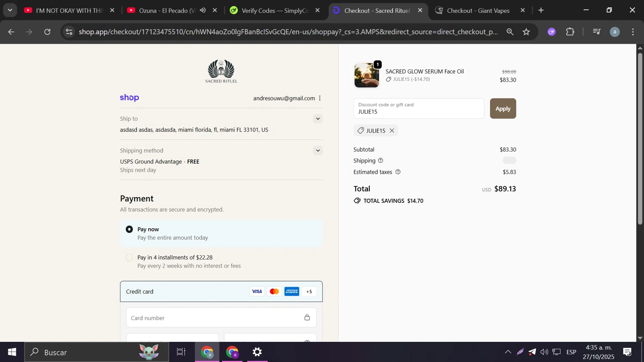Open the Chrome three-dot menu
Viewport: 644px width, 362px height.
(x=633, y=32)
